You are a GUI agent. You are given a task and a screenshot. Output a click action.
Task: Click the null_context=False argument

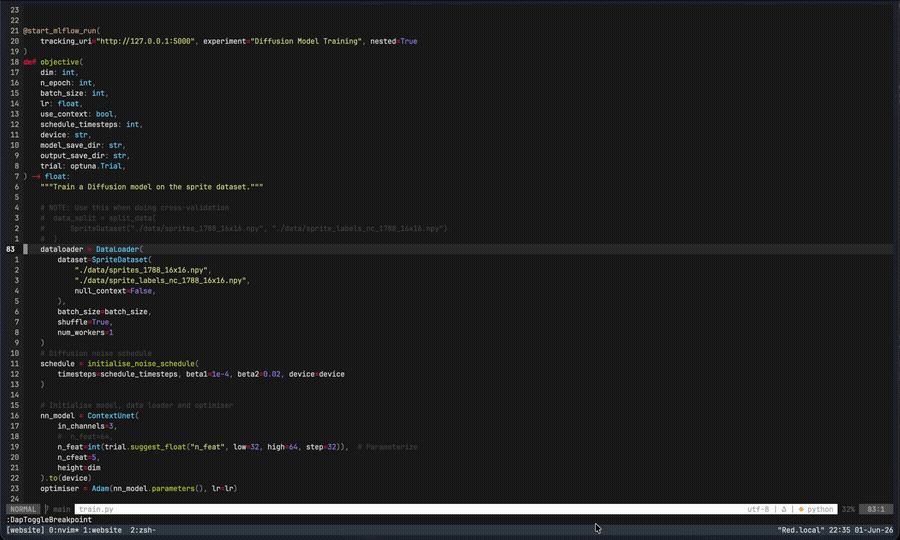[x=115, y=291]
